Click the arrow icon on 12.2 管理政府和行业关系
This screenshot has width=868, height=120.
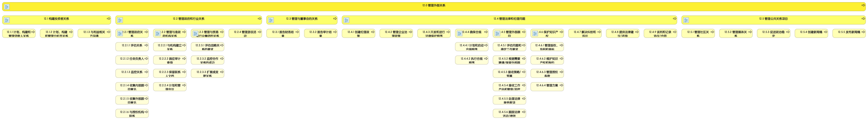click(x=260, y=19)
